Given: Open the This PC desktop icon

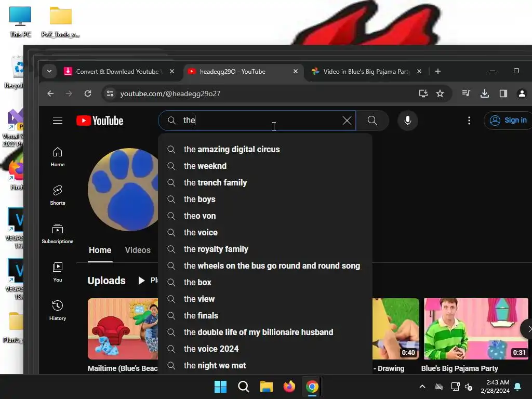Looking at the screenshot, I should (x=20, y=22).
